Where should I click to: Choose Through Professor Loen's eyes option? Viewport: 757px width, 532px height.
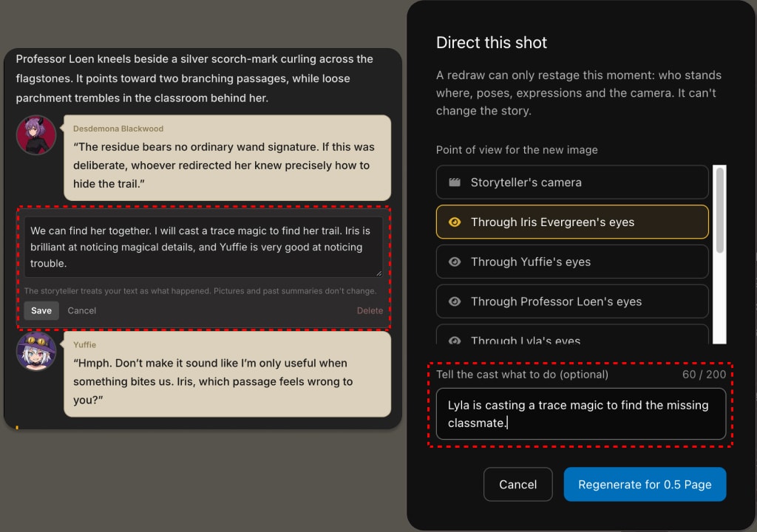572,301
